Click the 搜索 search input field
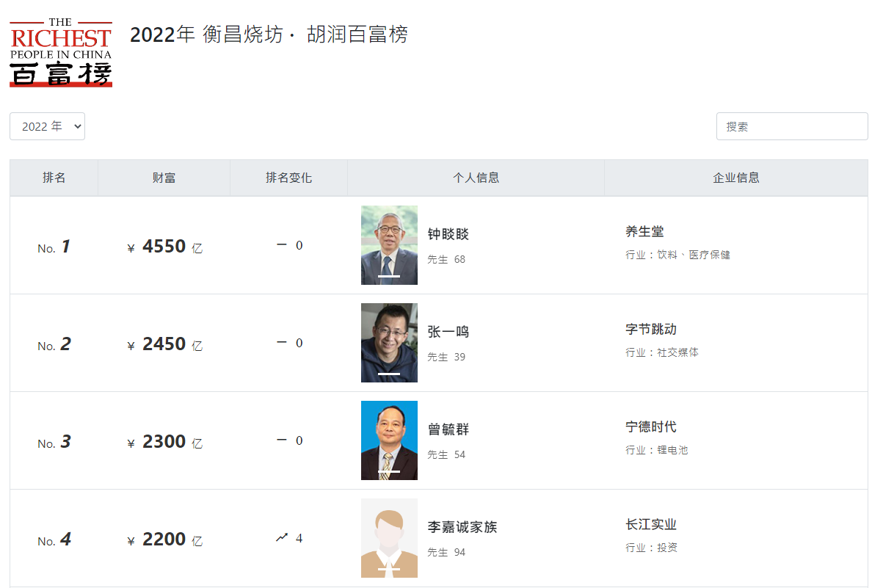This screenshot has width=883, height=588. coord(791,126)
